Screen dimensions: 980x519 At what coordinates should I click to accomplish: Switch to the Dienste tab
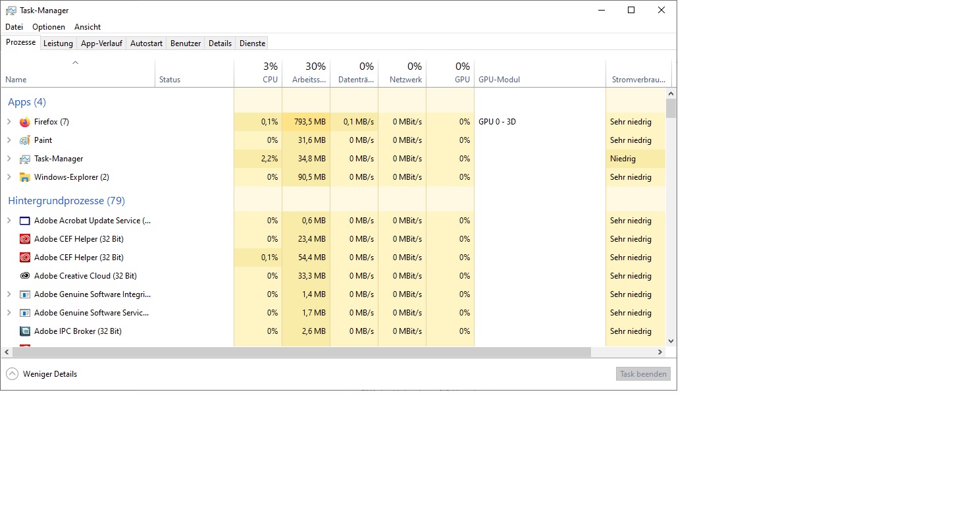pos(252,43)
